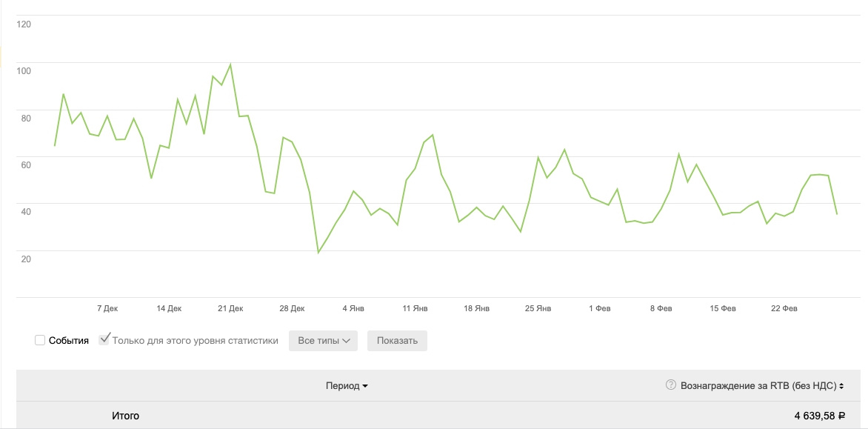Click the last data point of the green line
The height and width of the screenshot is (429, 868).
836,213
